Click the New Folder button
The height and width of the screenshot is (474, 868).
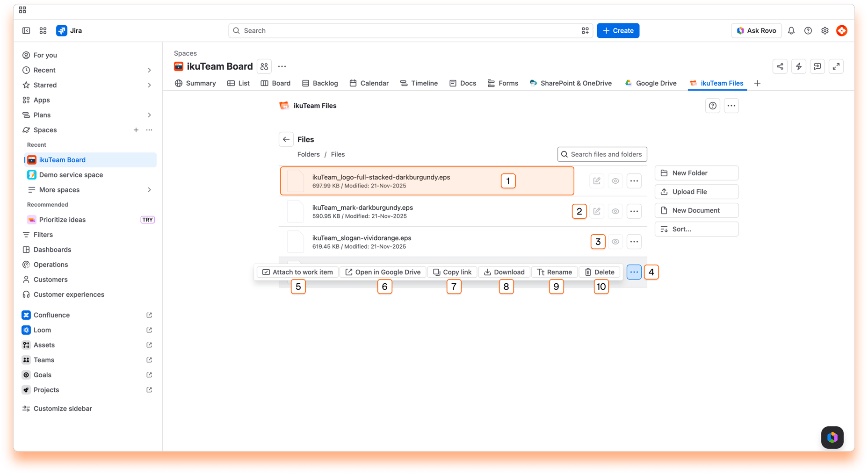point(697,173)
